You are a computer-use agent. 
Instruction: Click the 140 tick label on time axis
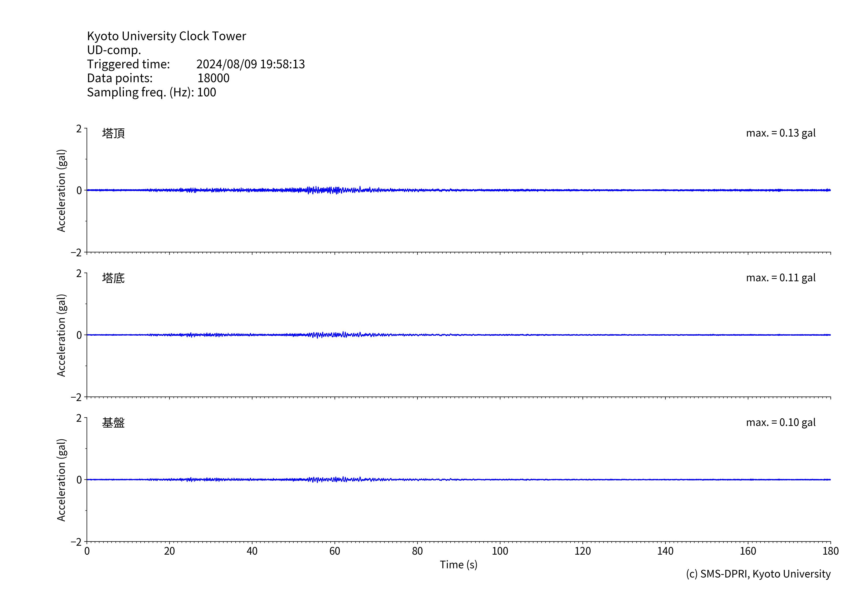pos(665,551)
